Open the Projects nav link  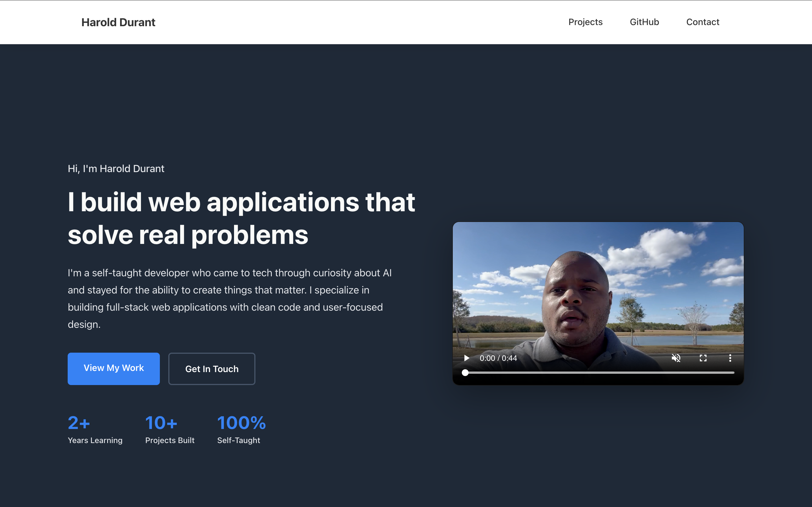tap(585, 22)
